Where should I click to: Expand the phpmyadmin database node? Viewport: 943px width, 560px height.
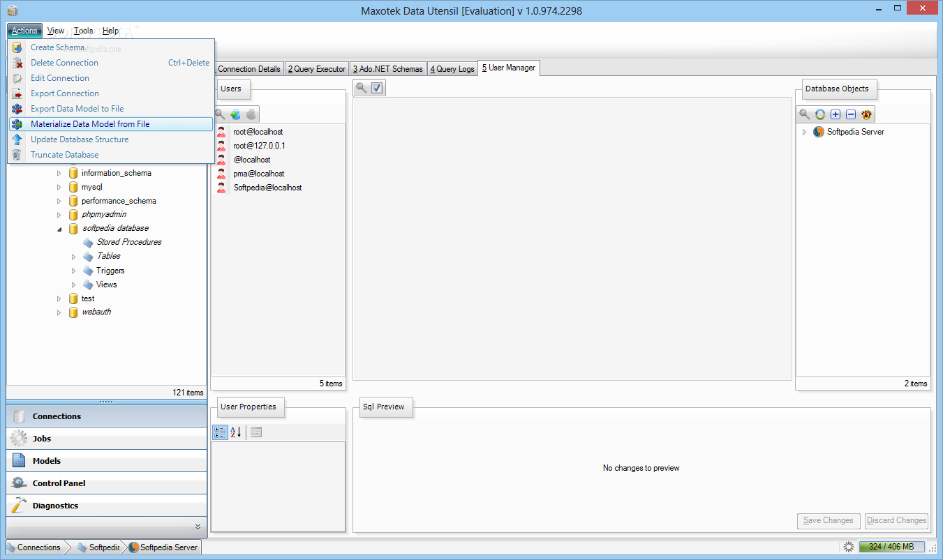(59, 215)
